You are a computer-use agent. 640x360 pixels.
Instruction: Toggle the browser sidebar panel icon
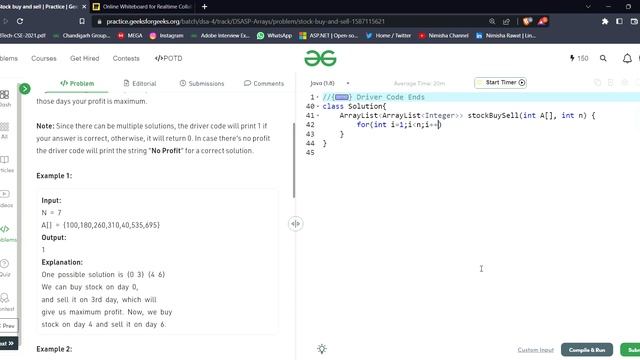(619, 21)
